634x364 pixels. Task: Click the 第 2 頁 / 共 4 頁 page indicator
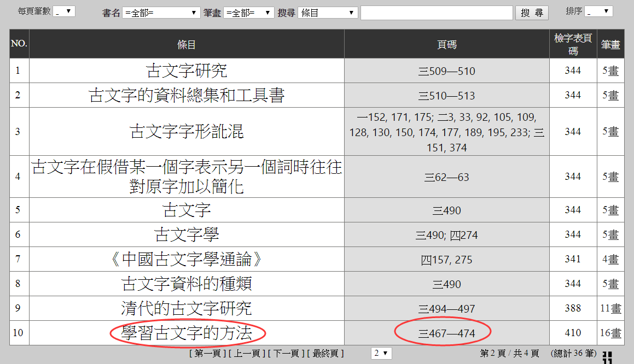(509, 354)
